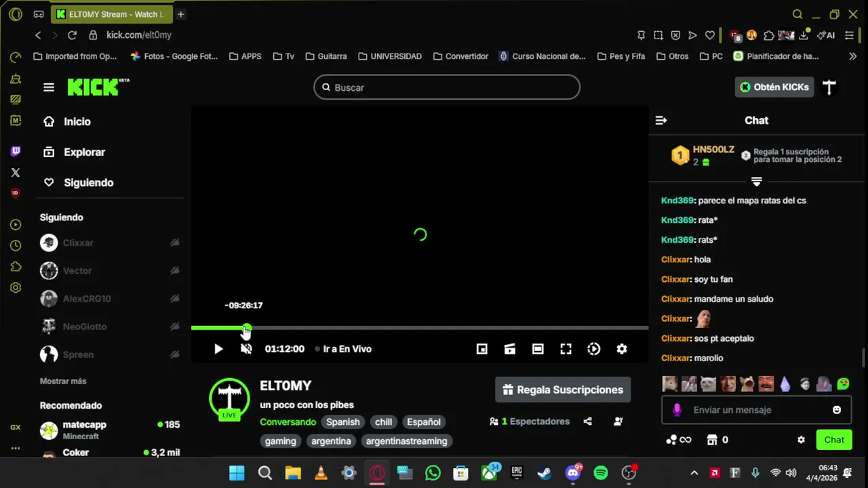This screenshot has width=868, height=488.
Task: Reload the page with the refresh icon
Action: tap(72, 35)
